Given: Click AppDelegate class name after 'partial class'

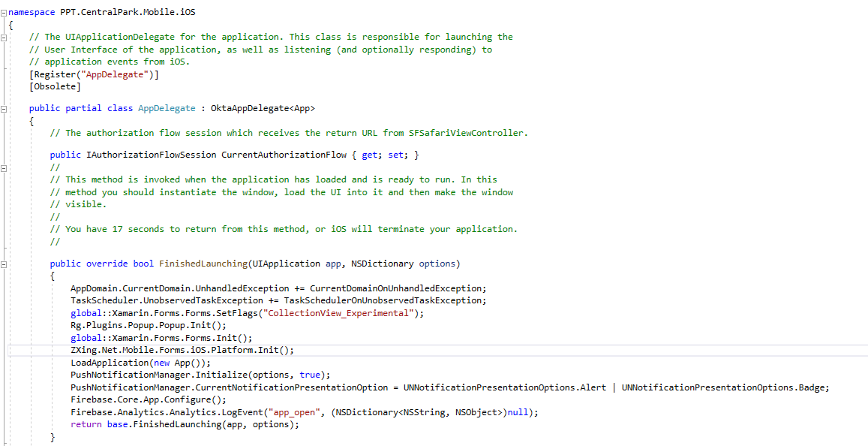Looking at the screenshot, I should click(x=167, y=108).
